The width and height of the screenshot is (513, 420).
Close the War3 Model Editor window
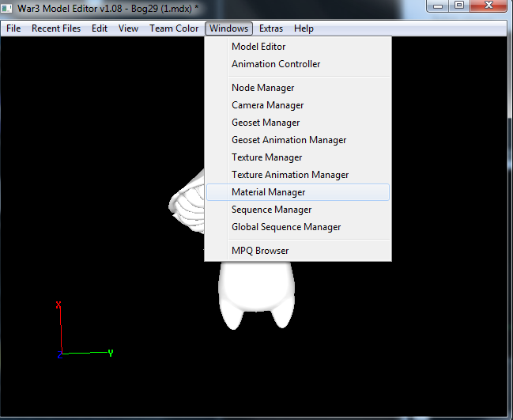coord(488,6)
